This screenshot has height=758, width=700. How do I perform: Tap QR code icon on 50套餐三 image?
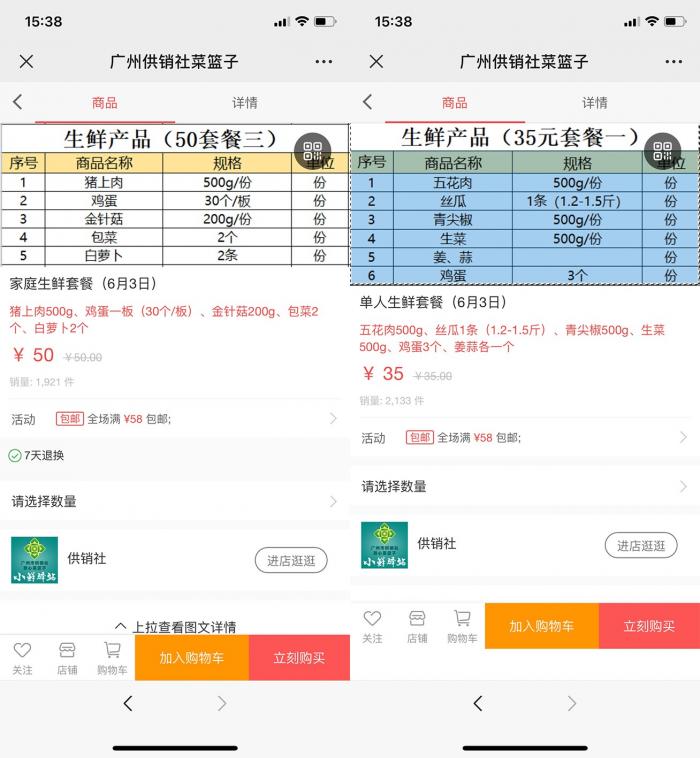coord(312,151)
